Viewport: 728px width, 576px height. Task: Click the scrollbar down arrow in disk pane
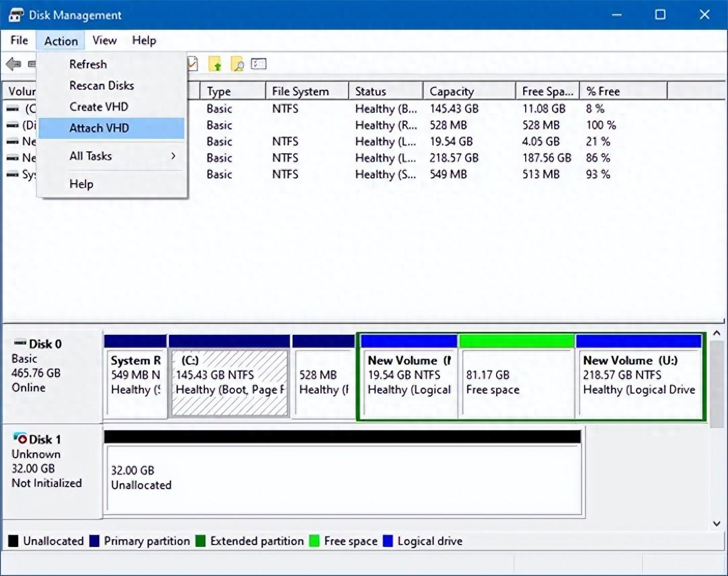[x=717, y=523]
